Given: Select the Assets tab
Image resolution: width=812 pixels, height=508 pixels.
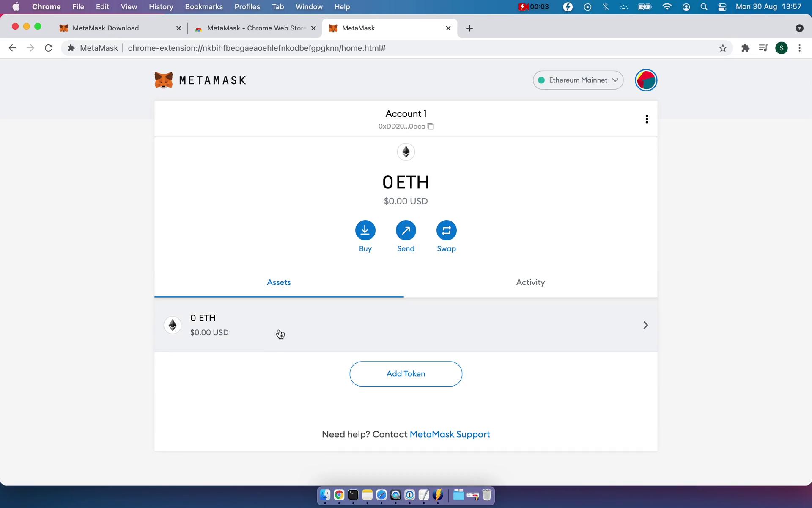Looking at the screenshot, I should [x=278, y=282].
